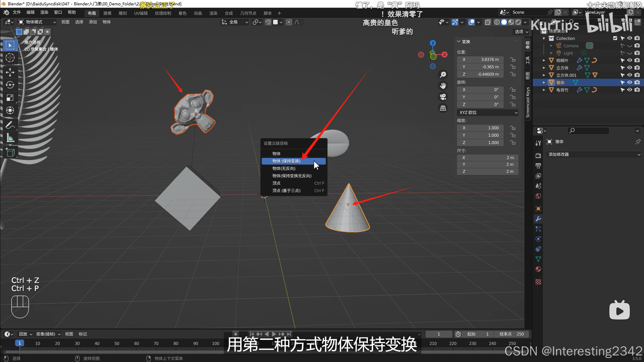
Task: Select the Scale tool icon
Action: (10, 98)
